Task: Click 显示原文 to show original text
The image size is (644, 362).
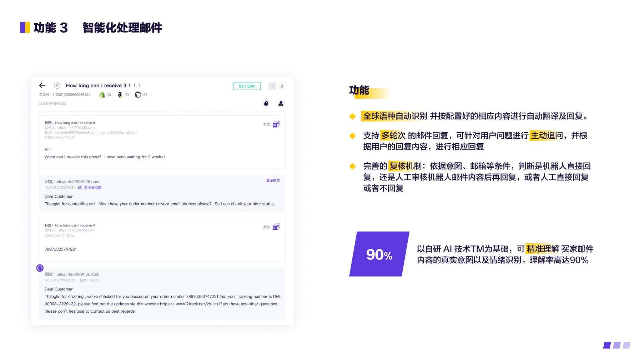Action: coord(273,180)
